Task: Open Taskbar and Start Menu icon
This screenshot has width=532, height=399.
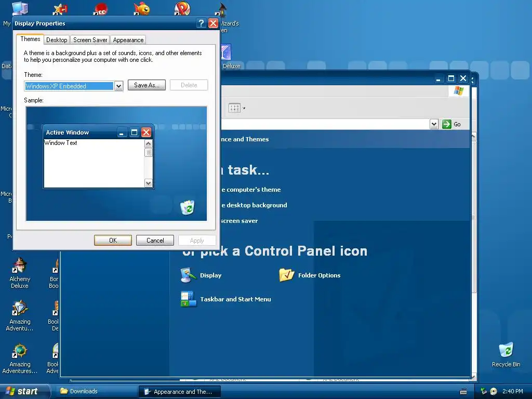Action: (x=188, y=299)
